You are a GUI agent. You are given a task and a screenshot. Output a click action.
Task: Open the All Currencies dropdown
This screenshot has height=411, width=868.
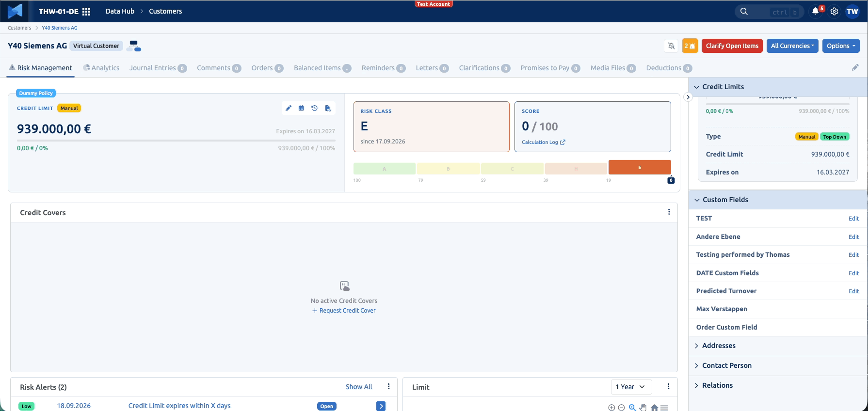pos(792,46)
